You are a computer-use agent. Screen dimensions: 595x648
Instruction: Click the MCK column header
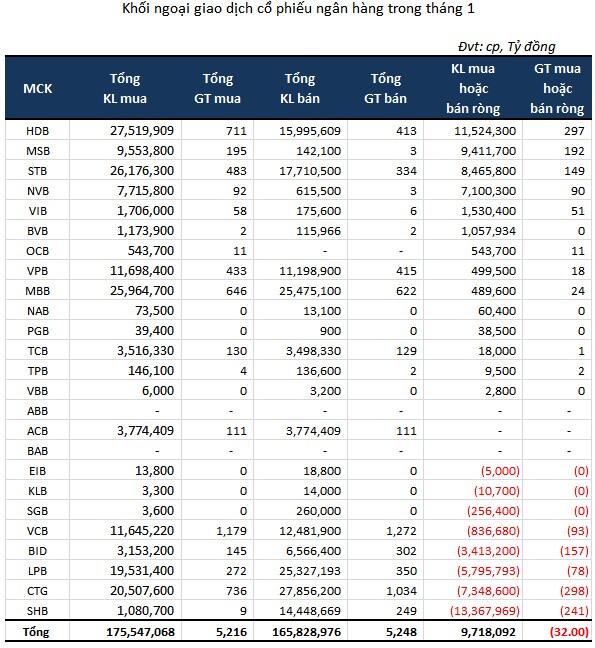[x=38, y=88]
